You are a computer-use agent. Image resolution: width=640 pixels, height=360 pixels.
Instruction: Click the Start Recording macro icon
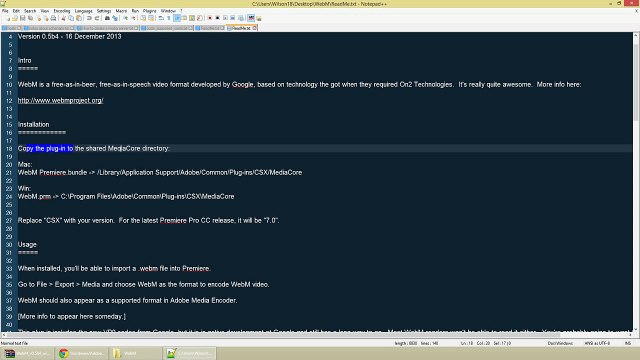[209, 18]
